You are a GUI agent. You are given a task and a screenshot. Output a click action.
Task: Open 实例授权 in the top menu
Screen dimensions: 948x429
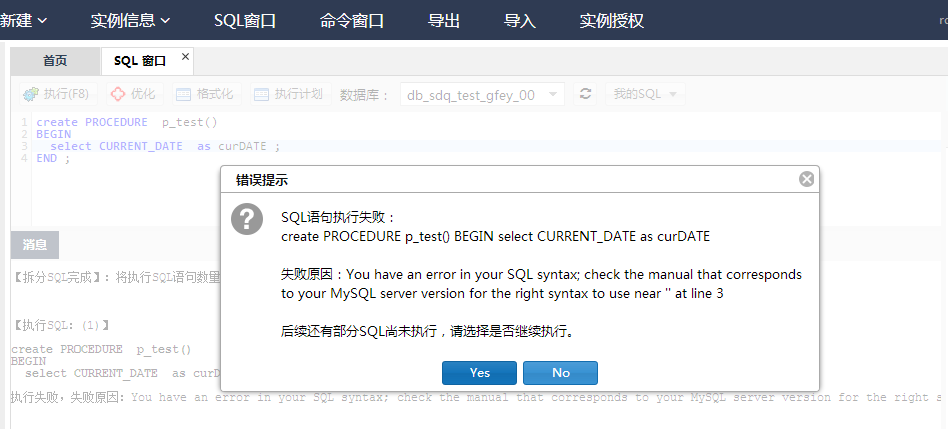click(612, 20)
